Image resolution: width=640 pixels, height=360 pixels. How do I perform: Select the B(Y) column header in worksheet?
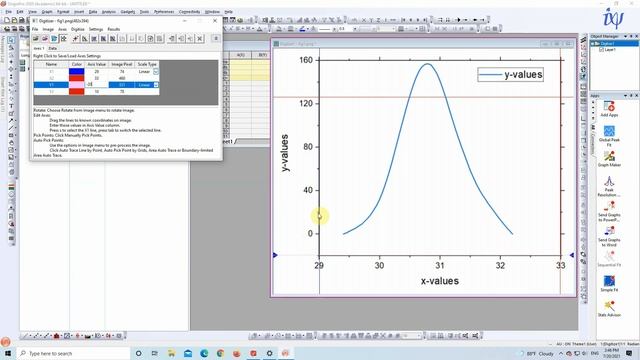point(262,55)
